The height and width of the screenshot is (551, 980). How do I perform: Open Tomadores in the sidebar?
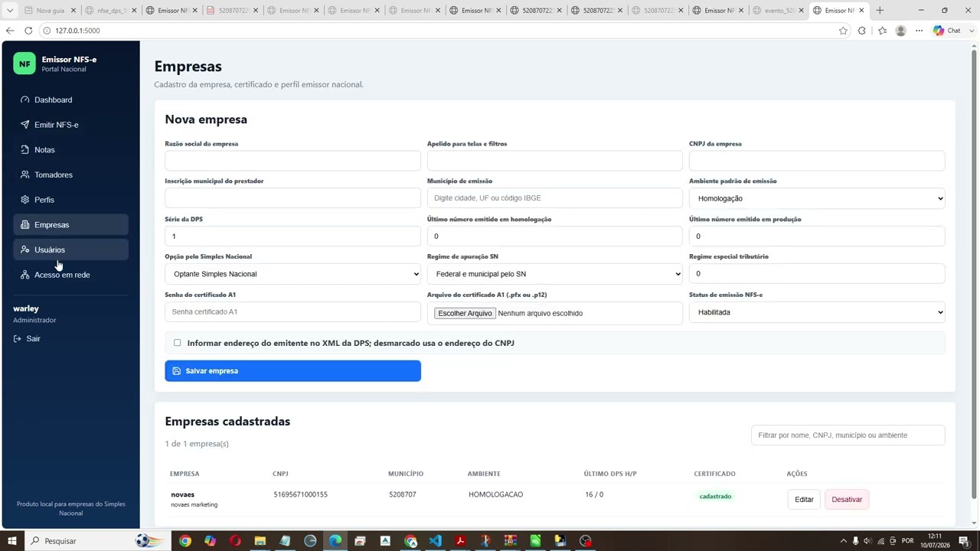[x=70, y=174]
